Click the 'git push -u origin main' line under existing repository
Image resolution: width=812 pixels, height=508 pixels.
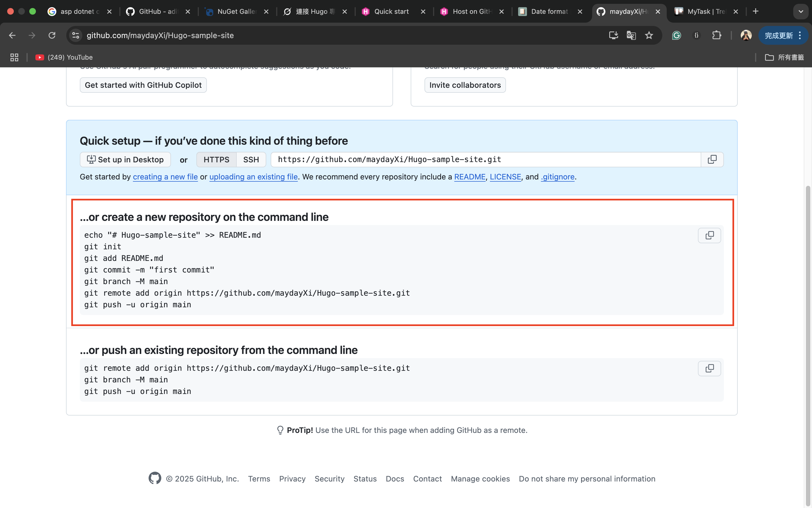coord(138,391)
